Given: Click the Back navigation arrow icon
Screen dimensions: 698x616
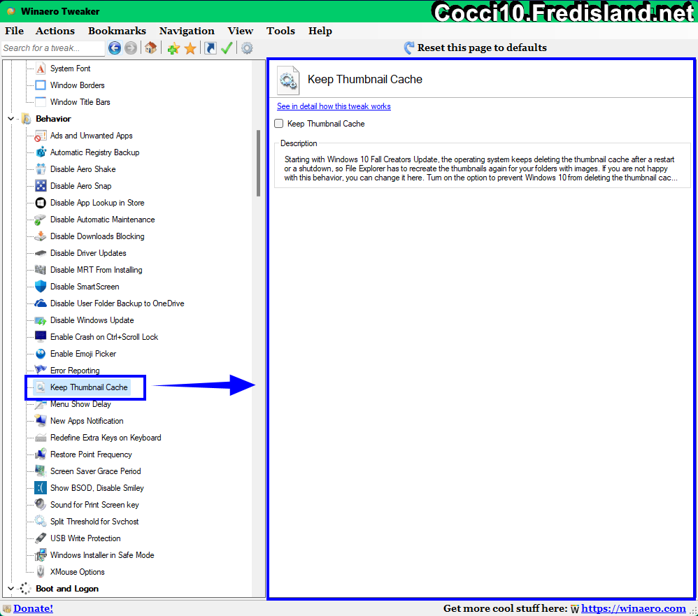Looking at the screenshot, I should (x=115, y=48).
